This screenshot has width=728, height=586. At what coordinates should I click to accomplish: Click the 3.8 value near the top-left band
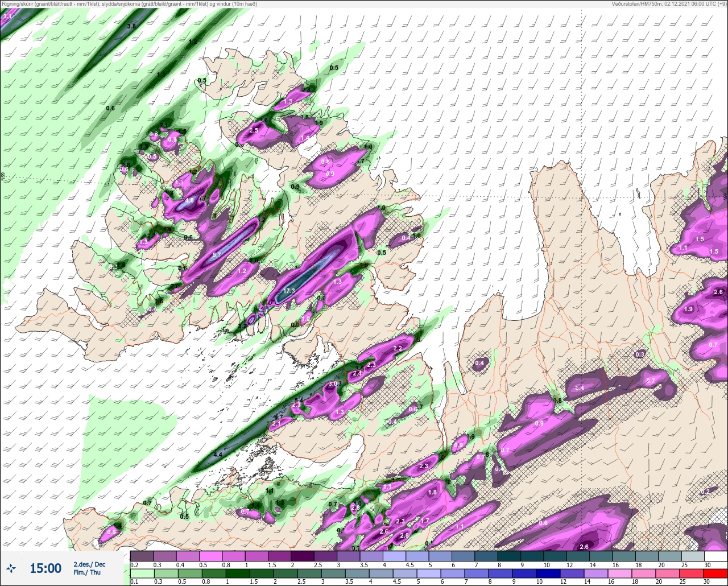(131, 26)
